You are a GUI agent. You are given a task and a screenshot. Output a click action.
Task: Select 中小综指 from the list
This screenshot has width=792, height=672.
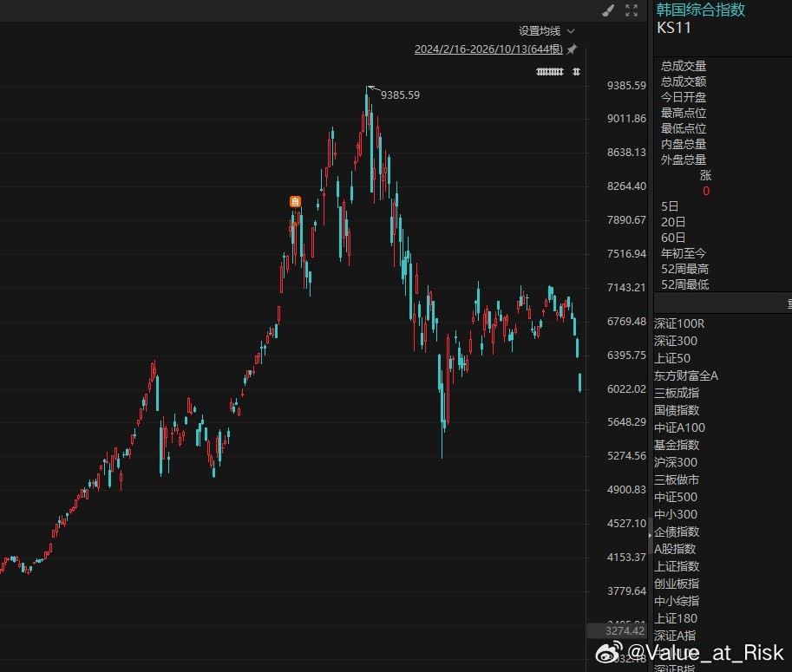coord(677,601)
